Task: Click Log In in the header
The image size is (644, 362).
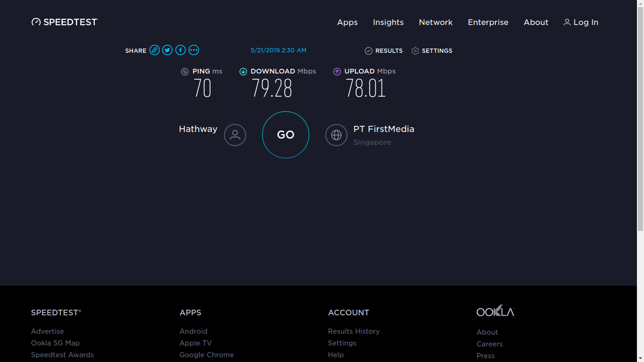Action: pyautogui.click(x=581, y=22)
